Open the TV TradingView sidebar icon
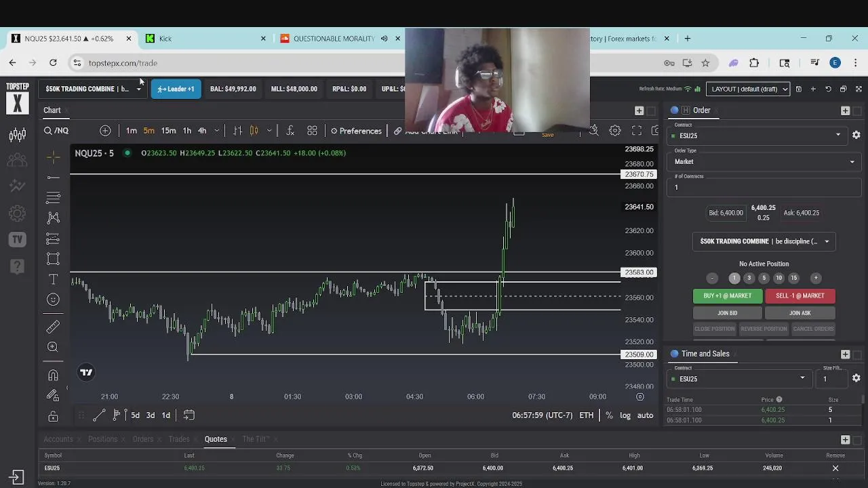This screenshot has width=868, height=488. click(x=17, y=239)
